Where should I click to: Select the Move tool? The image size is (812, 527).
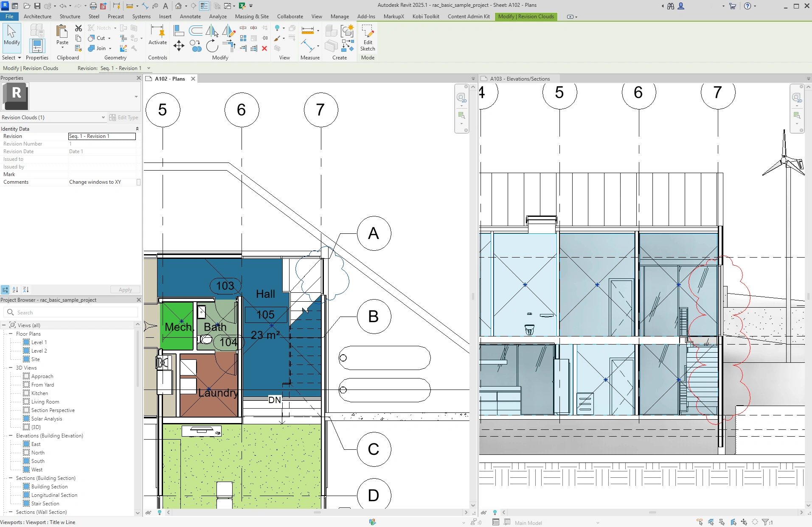point(179,46)
